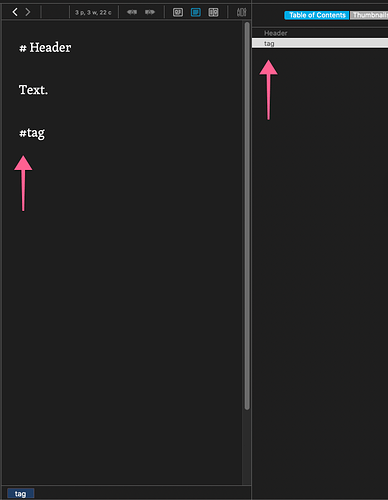Click the next highlight double-arrow icon

(x=150, y=12)
